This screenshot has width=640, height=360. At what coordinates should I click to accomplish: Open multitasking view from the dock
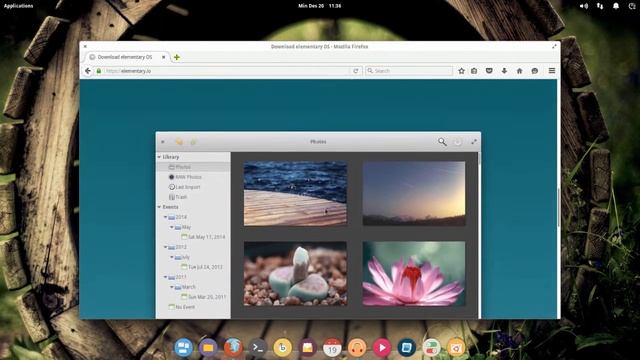pyautogui.click(x=183, y=348)
